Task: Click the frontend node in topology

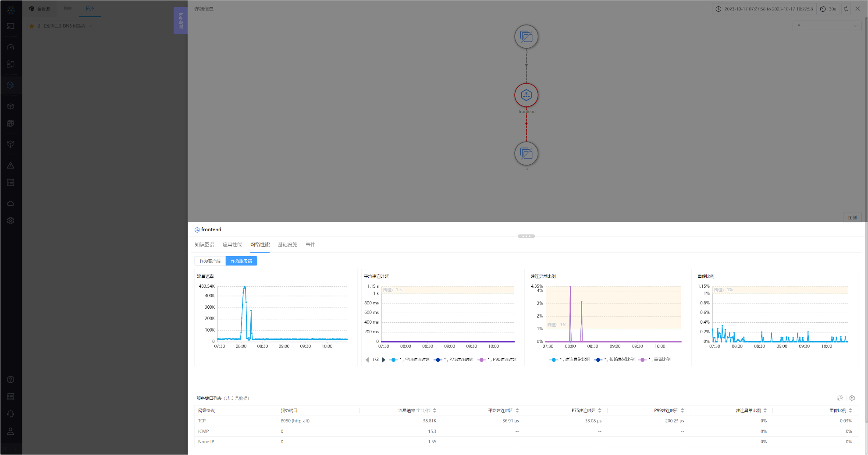Action: [x=526, y=95]
